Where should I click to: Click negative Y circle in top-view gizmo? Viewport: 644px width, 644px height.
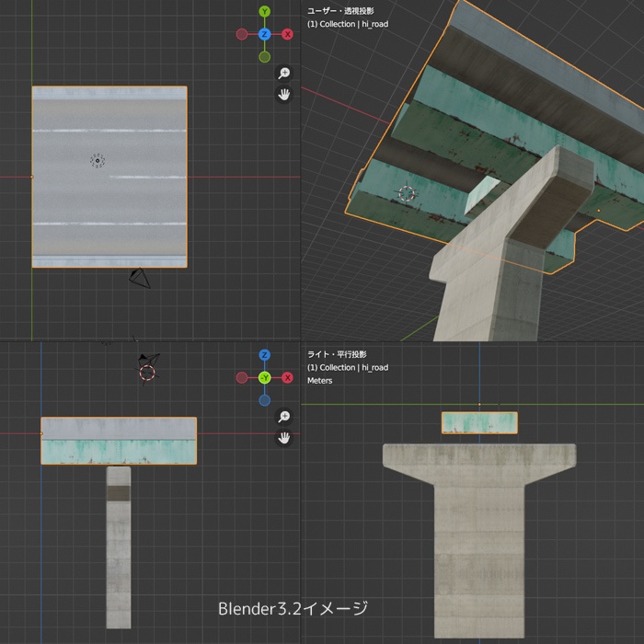(x=265, y=57)
